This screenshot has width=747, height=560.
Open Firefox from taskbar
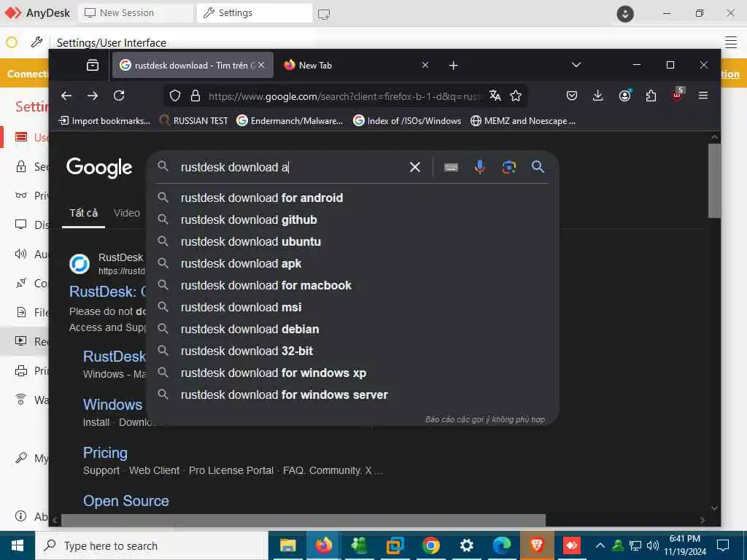[x=323, y=545]
